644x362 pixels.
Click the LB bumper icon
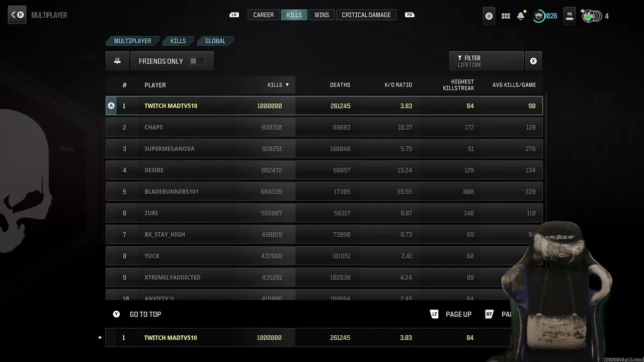[x=234, y=15]
